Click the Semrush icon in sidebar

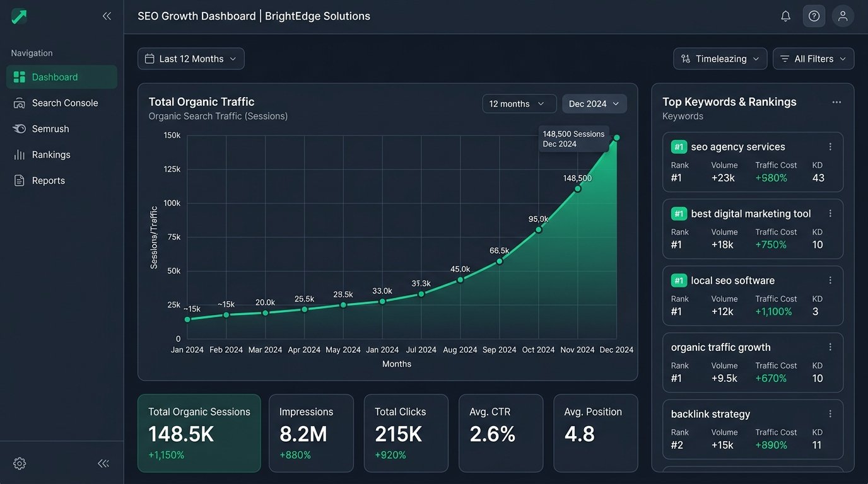click(20, 129)
